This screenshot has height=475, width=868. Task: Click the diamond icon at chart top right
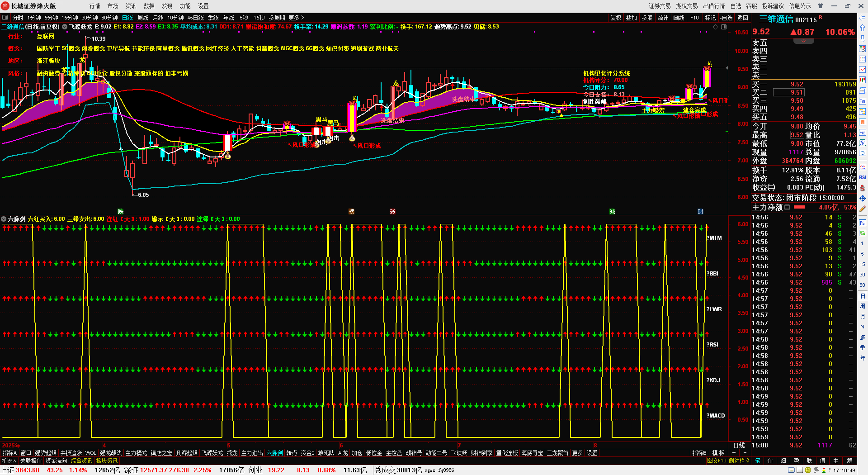click(x=715, y=27)
